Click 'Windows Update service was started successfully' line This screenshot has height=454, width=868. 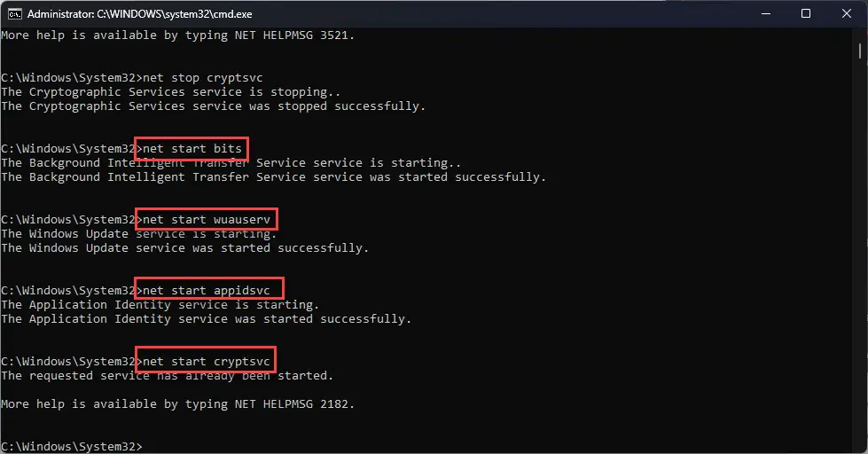(184, 248)
